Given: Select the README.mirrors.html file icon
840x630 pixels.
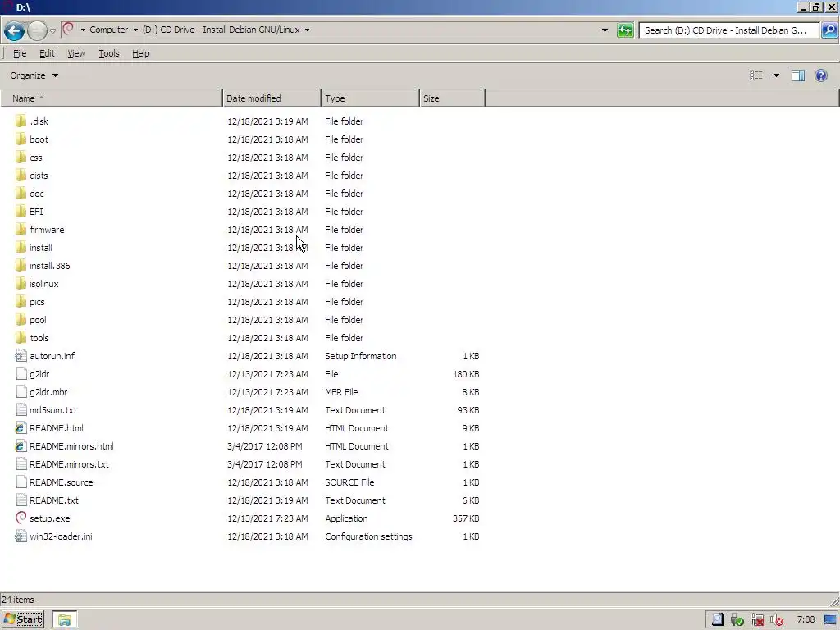Looking at the screenshot, I should point(21,446).
